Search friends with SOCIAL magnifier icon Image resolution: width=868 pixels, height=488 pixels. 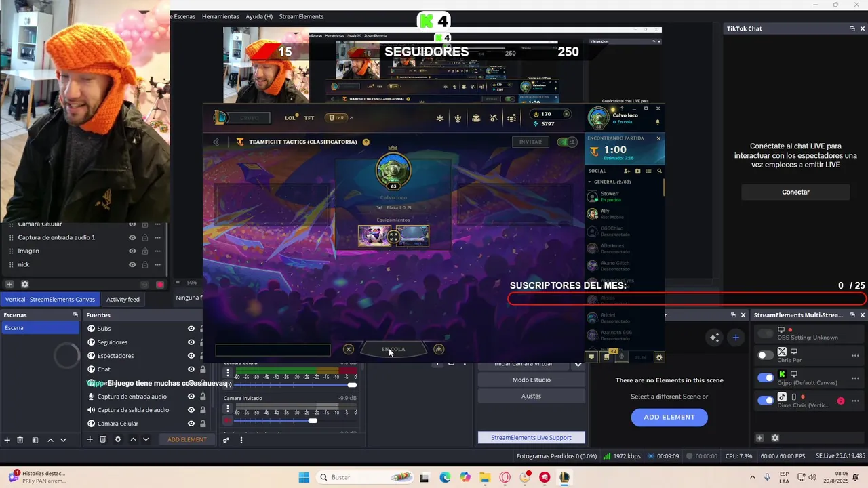[659, 171]
